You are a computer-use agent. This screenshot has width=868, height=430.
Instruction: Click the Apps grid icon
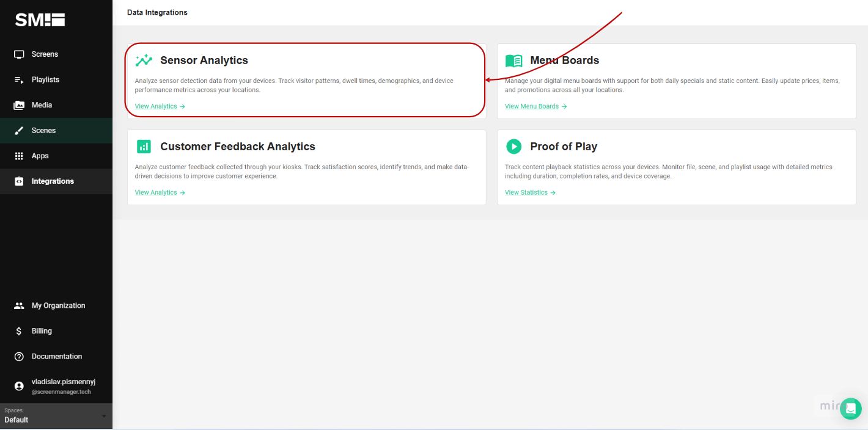click(x=19, y=156)
